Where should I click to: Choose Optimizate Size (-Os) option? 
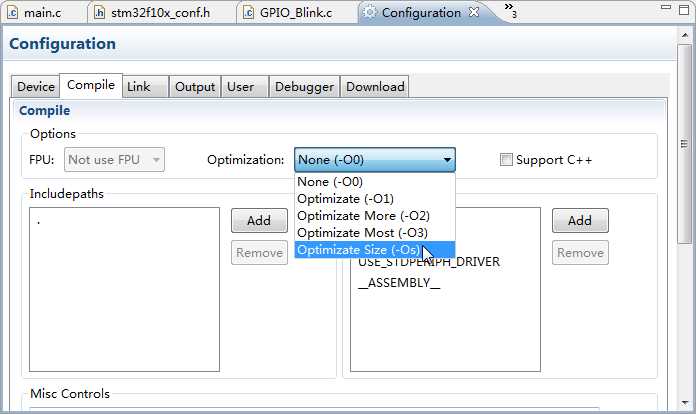[375, 250]
